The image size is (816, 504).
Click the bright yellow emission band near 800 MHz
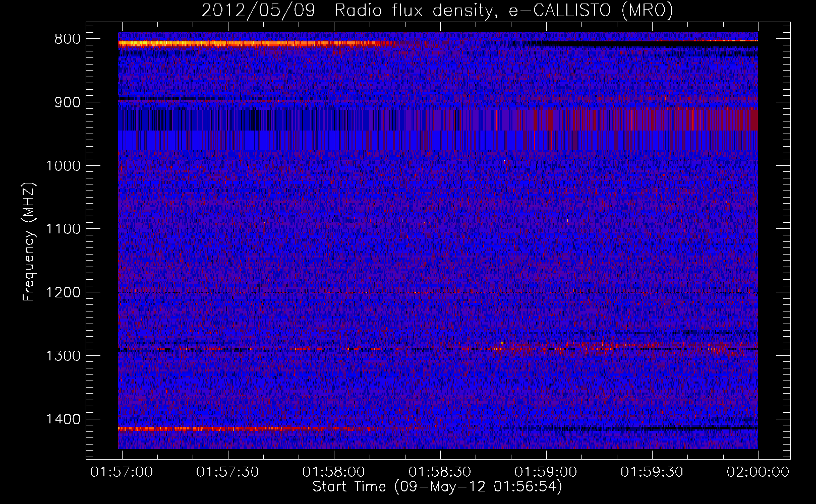point(257,44)
